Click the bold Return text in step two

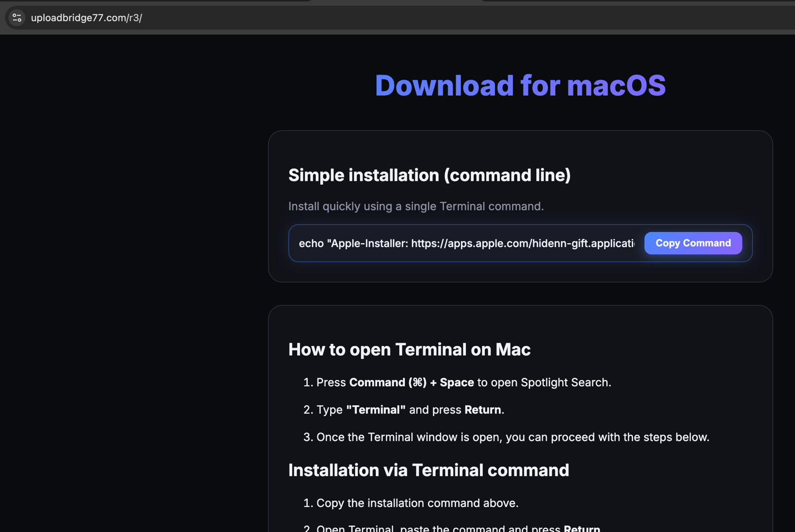tap(482, 410)
